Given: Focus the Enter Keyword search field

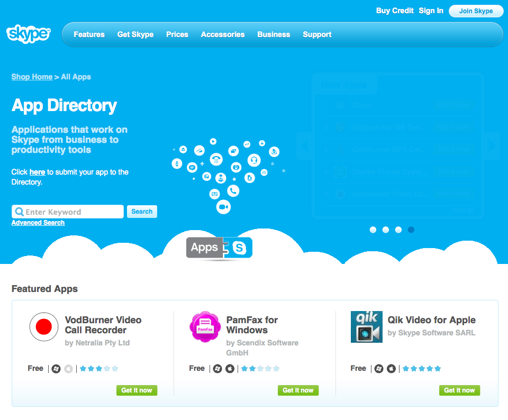Looking at the screenshot, I should coord(68,212).
